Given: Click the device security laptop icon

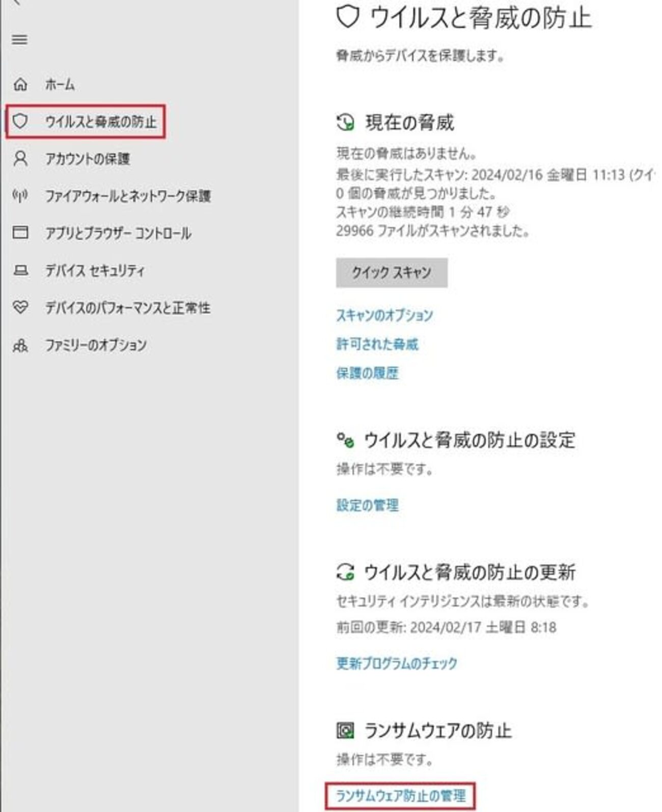Looking at the screenshot, I should tap(20, 270).
